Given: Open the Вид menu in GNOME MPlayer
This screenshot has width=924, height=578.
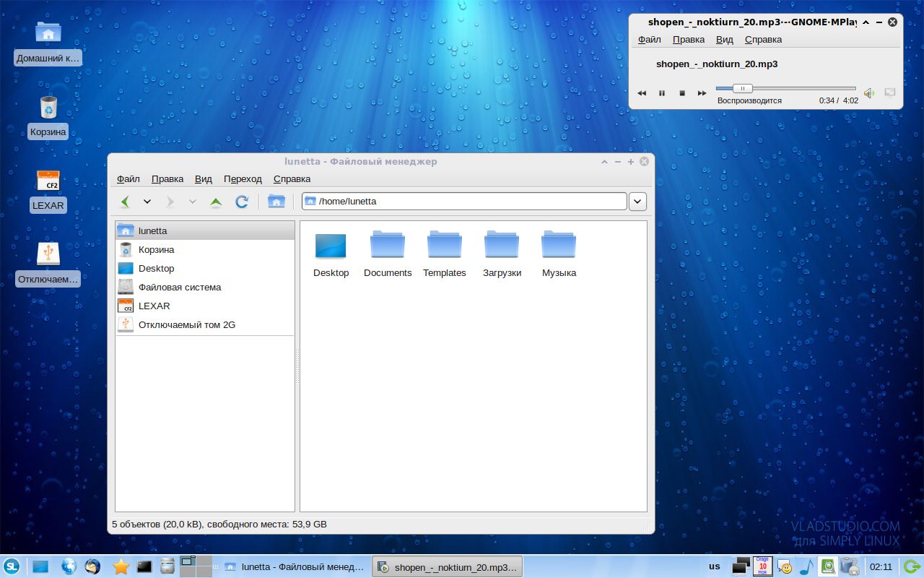Looking at the screenshot, I should pyautogui.click(x=724, y=40).
